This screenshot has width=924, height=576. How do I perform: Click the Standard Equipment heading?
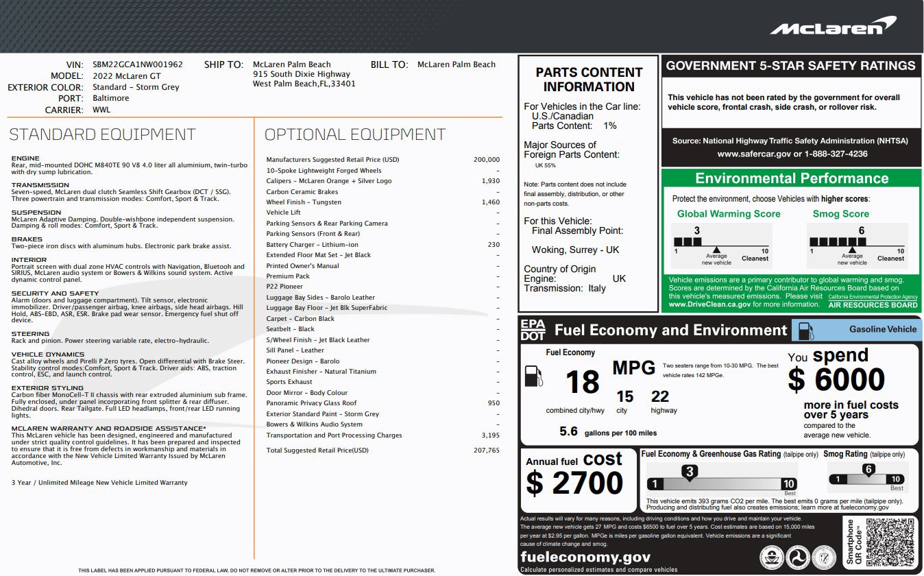click(102, 134)
